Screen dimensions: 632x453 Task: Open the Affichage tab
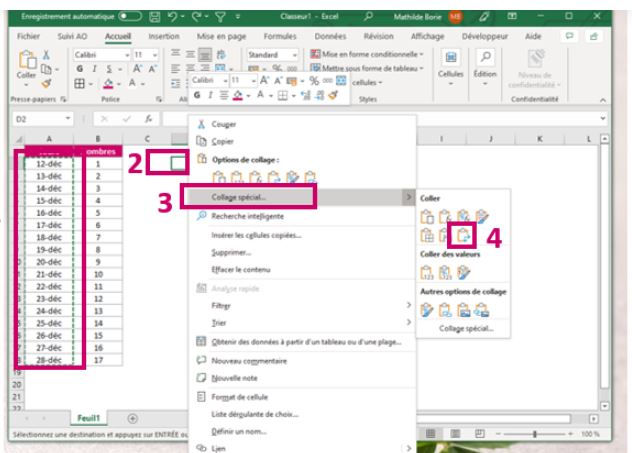pyautogui.click(x=427, y=36)
